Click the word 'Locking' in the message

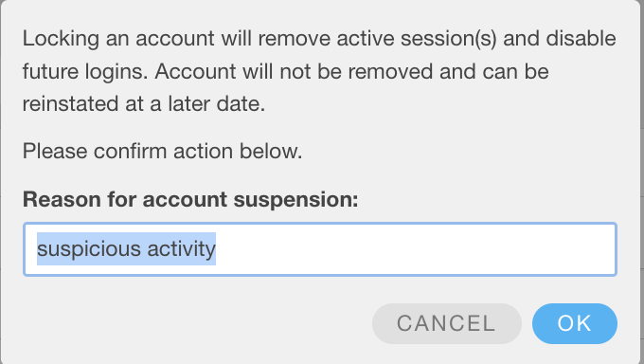[61, 39]
